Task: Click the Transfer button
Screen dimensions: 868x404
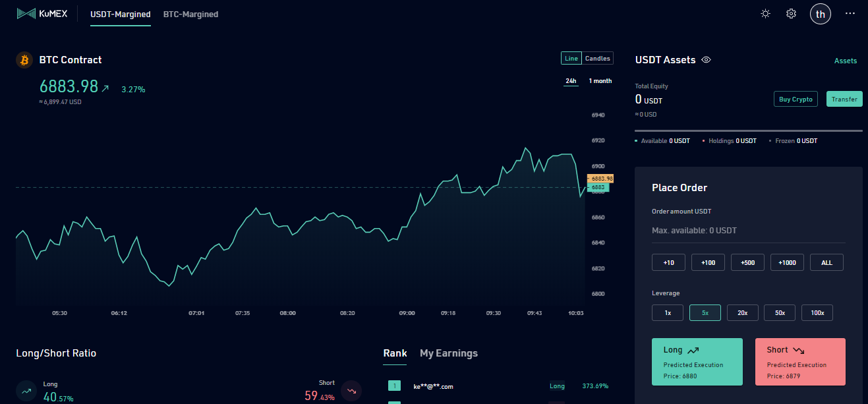Action: (x=844, y=99)
